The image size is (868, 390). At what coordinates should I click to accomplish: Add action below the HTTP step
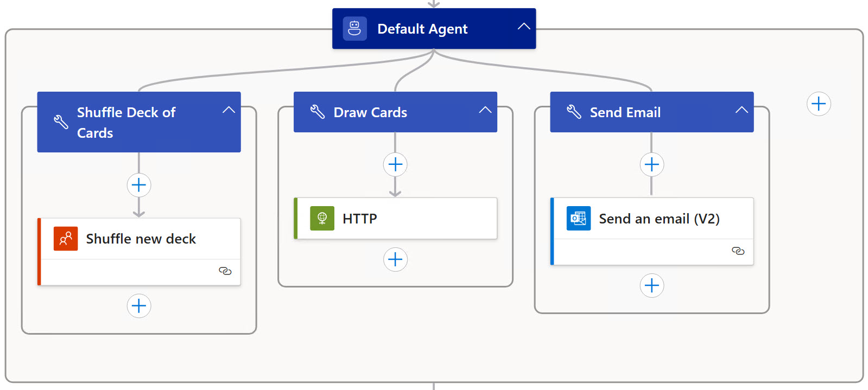point(395,259)
